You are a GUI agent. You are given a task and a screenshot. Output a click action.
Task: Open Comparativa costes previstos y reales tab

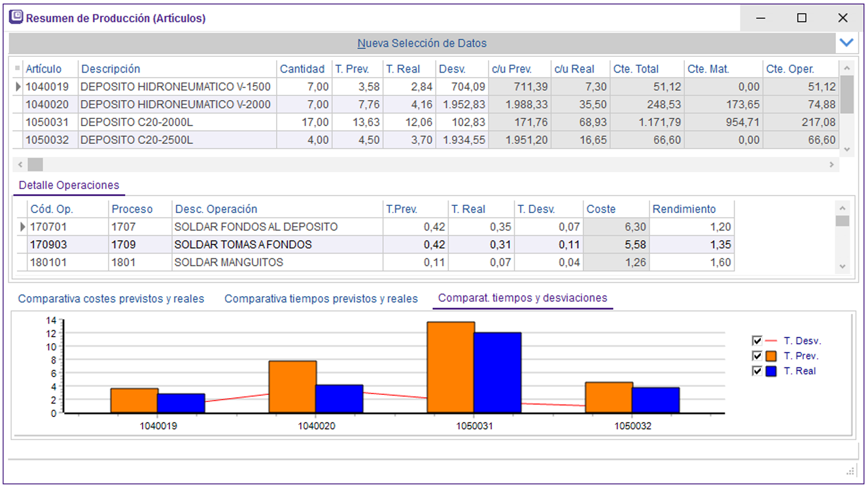point(111,299)
